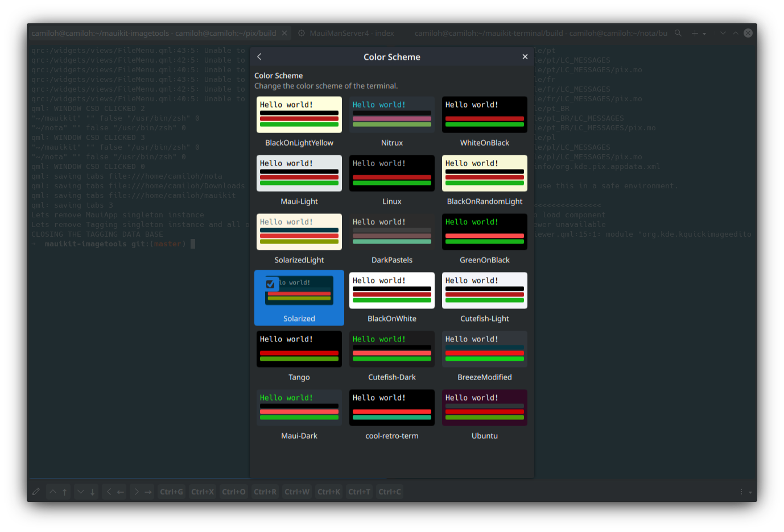Click the pencil edit icon in bottom toolbar
The height and width of the screenshot is (532, 784).
click(36, 492)
